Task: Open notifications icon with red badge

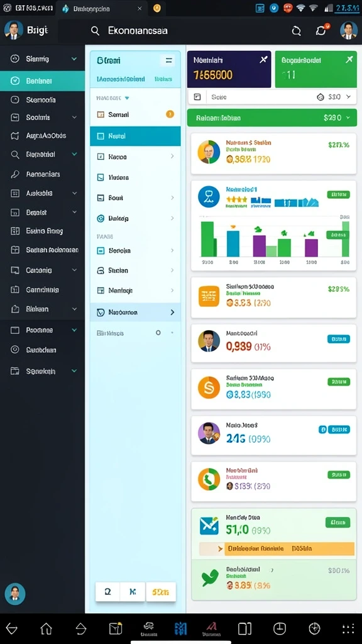Action: pos(321,30)
